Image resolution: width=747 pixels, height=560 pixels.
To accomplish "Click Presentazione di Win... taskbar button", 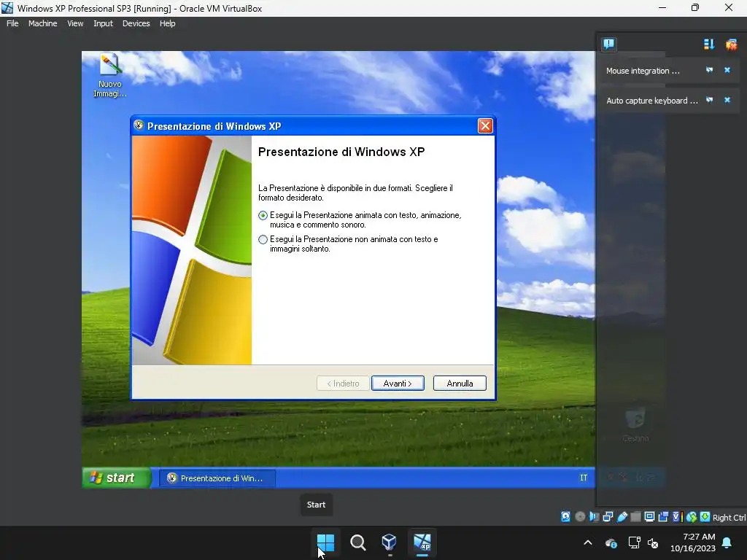I will 217,478.
